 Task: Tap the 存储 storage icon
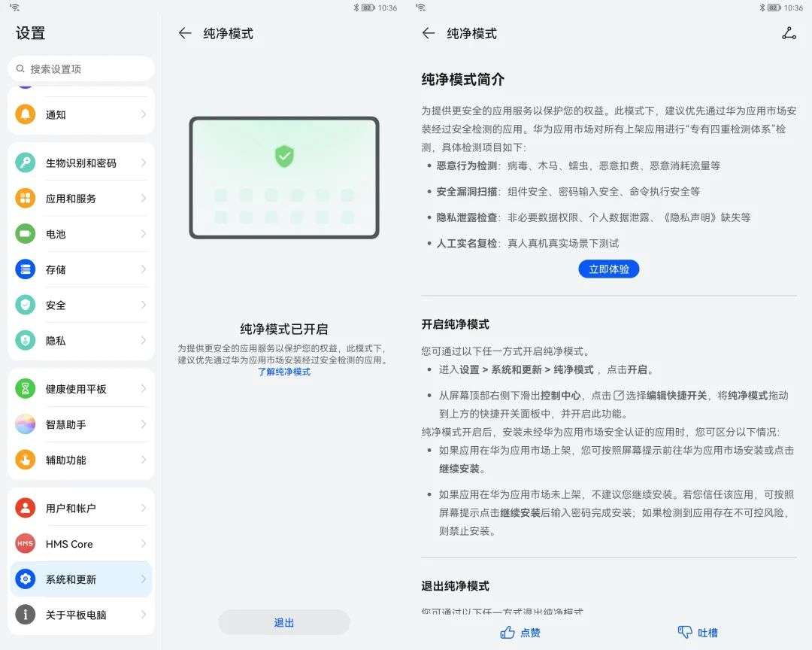(x=26, y=269)
